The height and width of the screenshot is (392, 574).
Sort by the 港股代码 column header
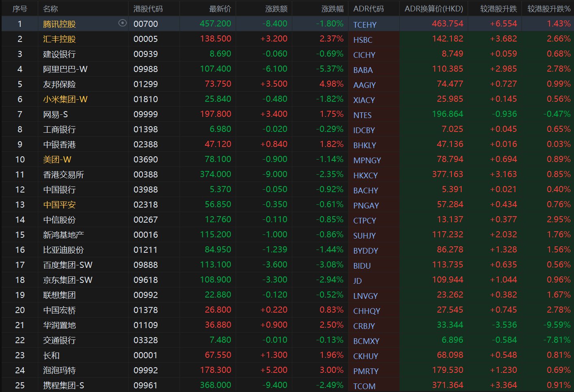coord(148,9)
